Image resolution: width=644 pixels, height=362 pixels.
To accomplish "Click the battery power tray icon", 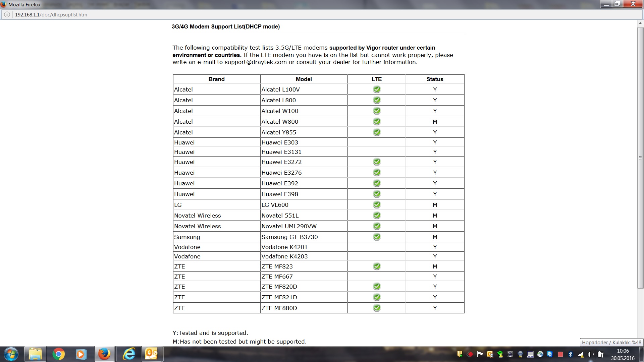I will [600, 354].
